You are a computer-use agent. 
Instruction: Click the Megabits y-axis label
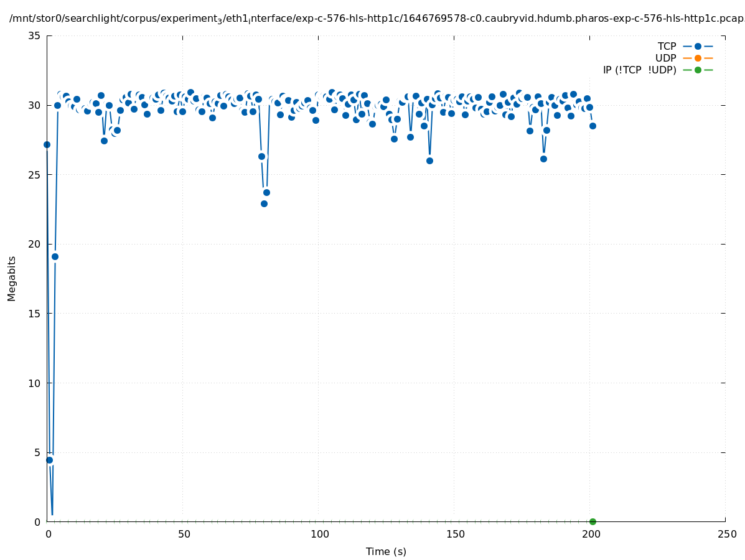tap(12, 278)
